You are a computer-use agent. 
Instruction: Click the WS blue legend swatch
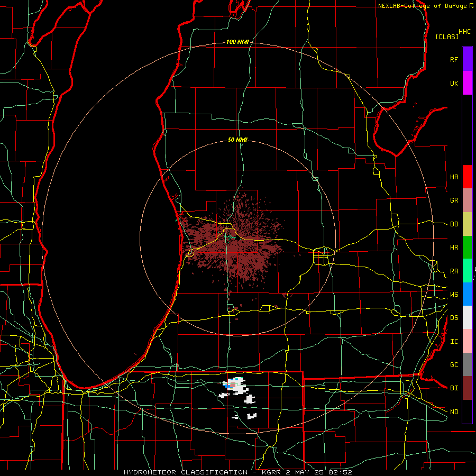[x=467, y=294]
